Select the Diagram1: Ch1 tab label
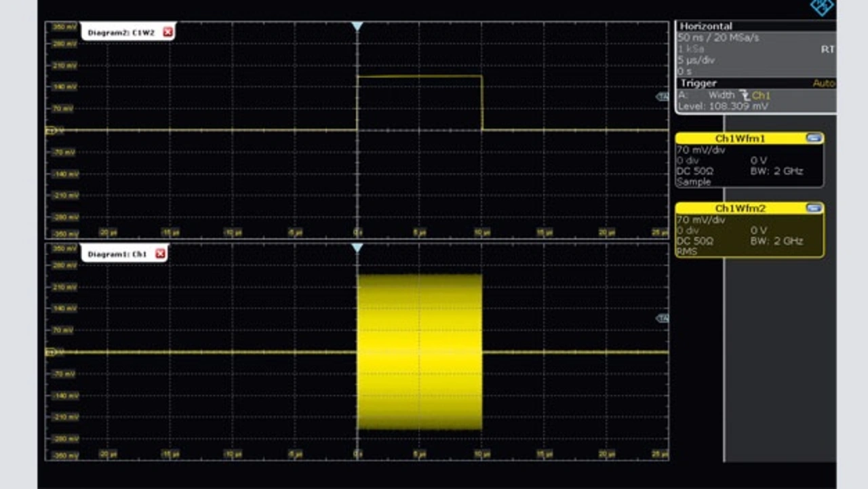The width and height of the screenshot is (868, 489). [x=117, y=254]
